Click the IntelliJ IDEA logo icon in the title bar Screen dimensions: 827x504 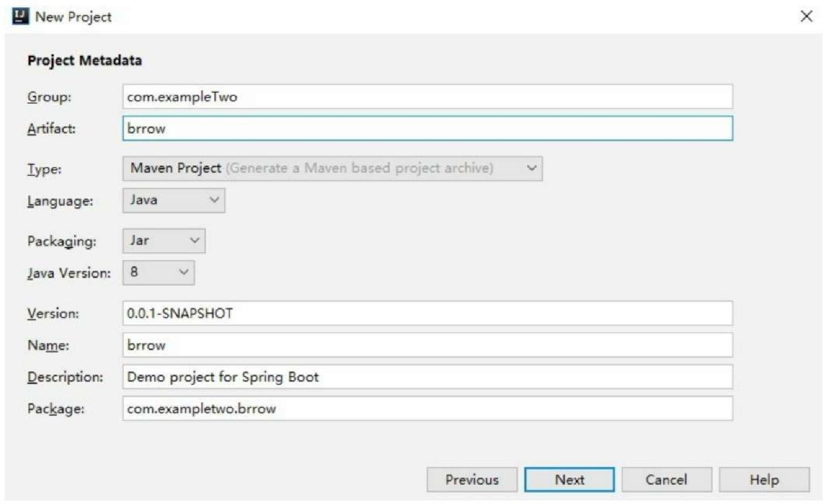click(20, 16)
